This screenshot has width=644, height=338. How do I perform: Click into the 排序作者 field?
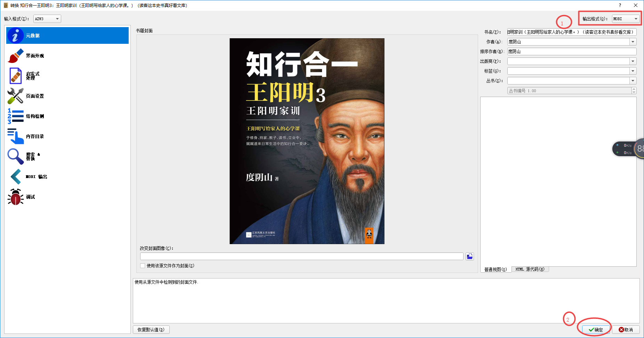tap(572, 51)
